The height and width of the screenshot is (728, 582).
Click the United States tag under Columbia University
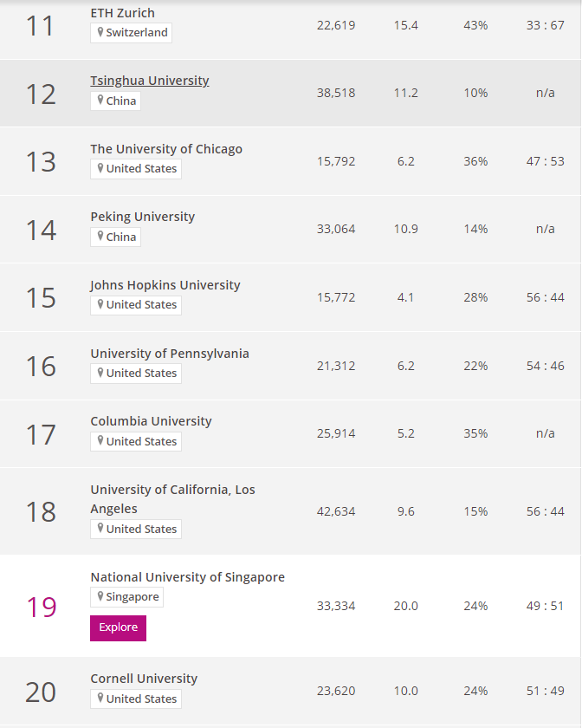tap(136, 441)
